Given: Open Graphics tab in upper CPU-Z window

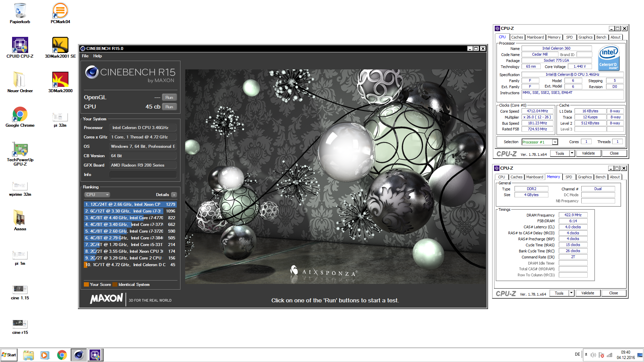Looking at the screenshot, I should 585,37.
